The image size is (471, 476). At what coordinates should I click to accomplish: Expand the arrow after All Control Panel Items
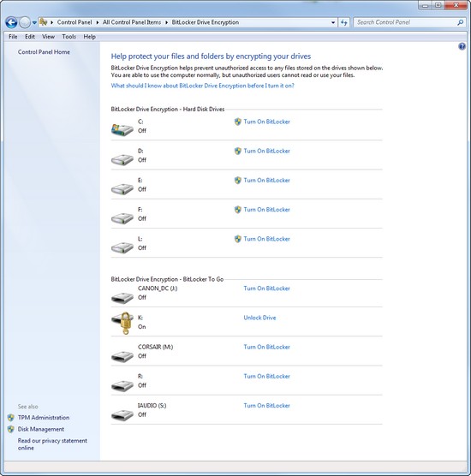point(166,22)
